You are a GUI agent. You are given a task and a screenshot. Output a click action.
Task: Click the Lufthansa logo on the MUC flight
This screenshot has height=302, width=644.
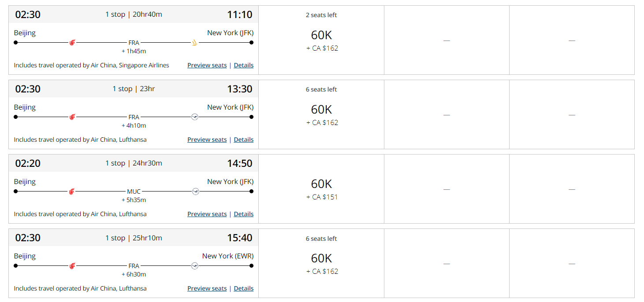[x=196, y=192]
